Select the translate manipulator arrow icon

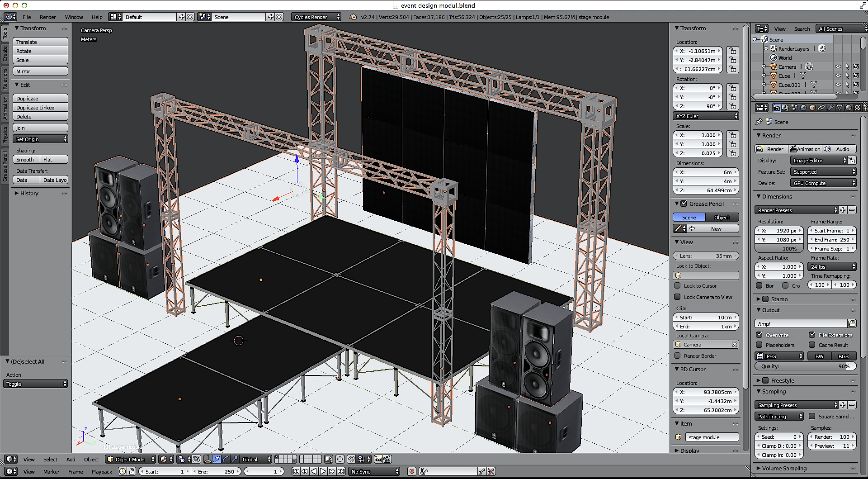[217, 459]
